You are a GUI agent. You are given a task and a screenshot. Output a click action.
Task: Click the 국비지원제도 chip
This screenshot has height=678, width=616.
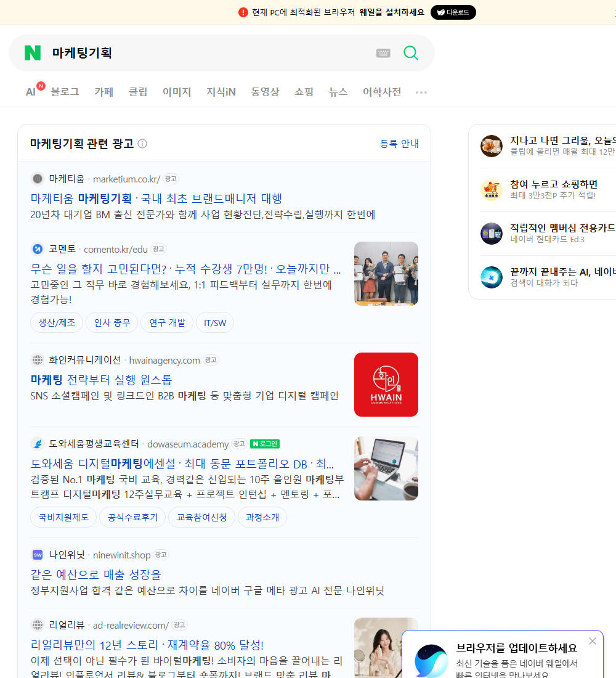click(x=63, y=517)
